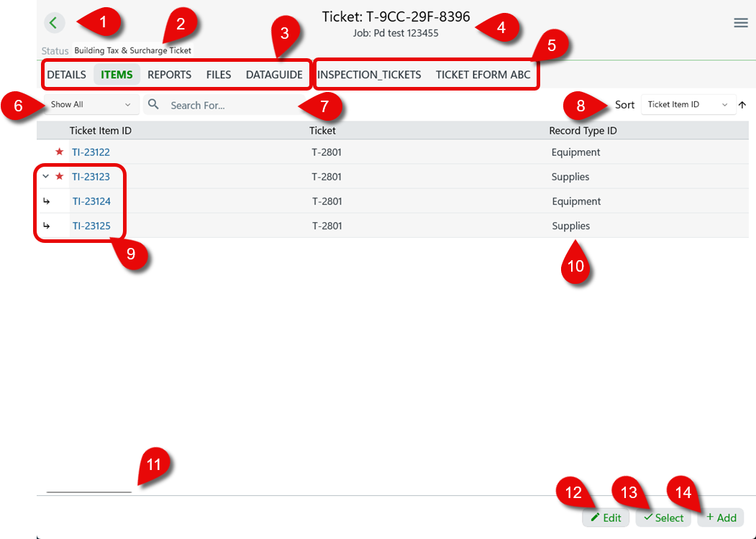
Task: Toggle sort direction arrow
Action: [x=742, y=104]
